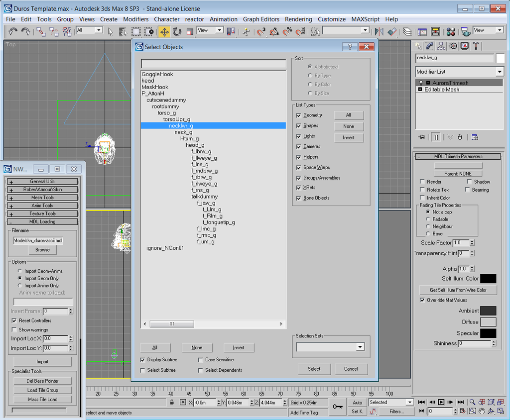
Task: Open Material Editor icon
Action: (x=451, y=31)
